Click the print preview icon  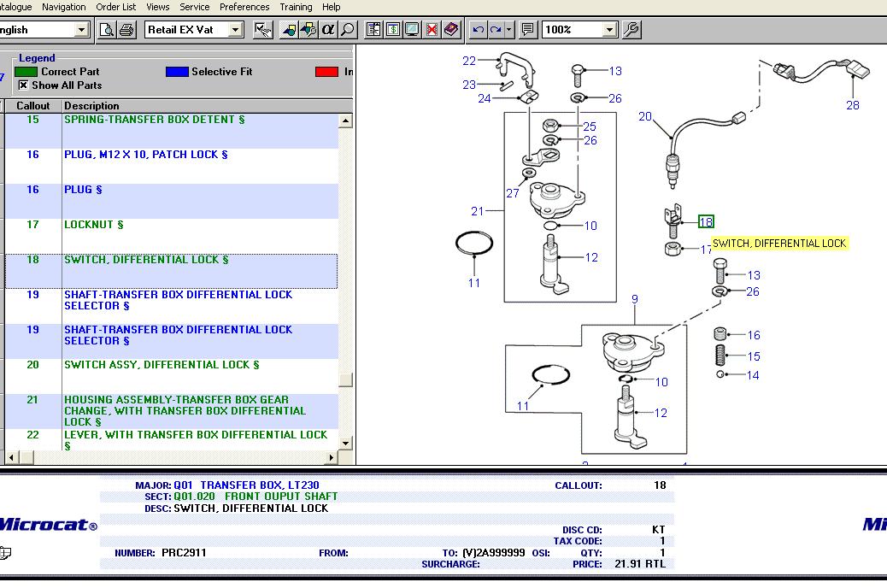click(x=107, y=30)
